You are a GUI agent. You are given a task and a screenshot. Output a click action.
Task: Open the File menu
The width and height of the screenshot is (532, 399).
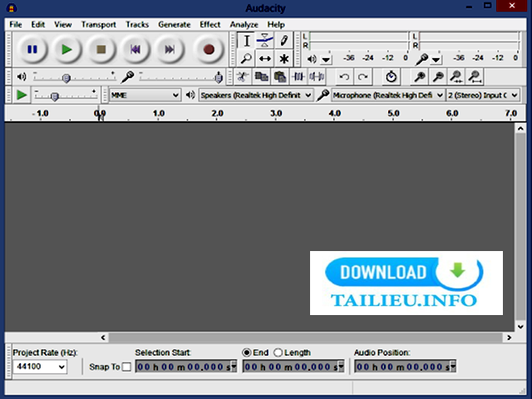(16, 24)
